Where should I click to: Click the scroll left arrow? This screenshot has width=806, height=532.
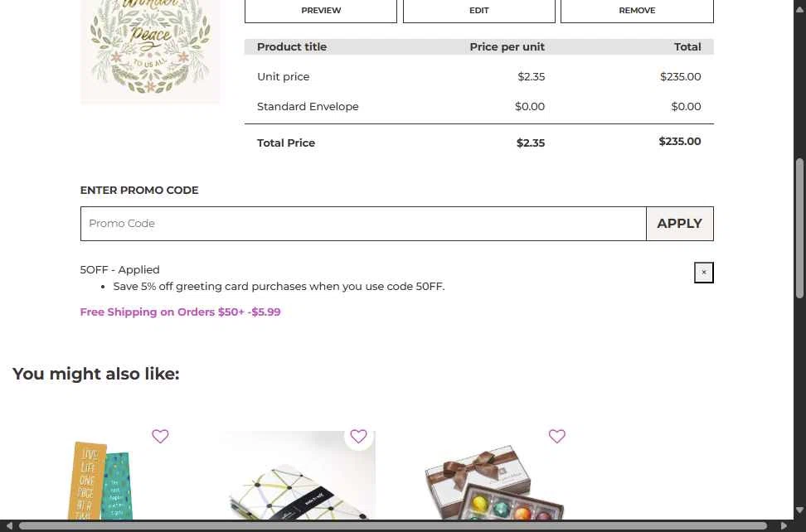7,526
